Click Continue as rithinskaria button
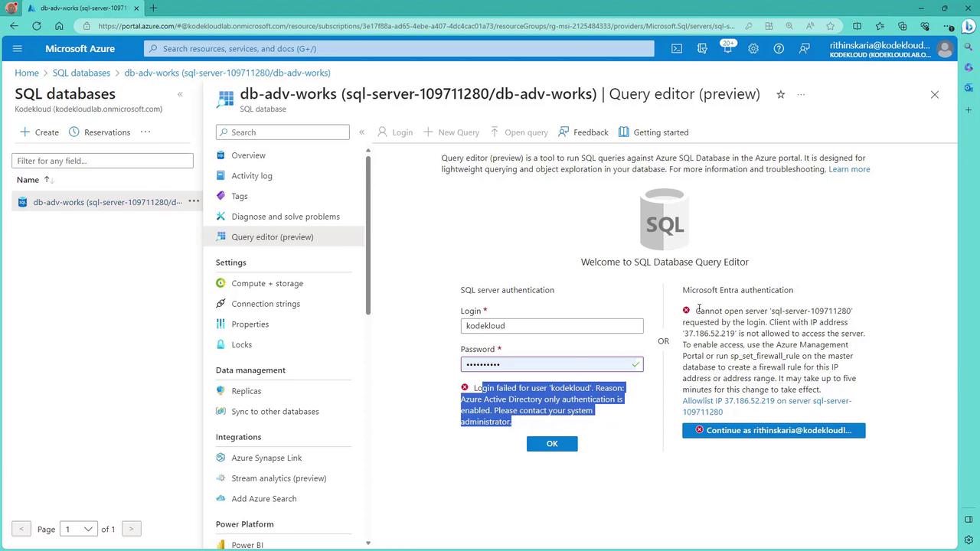Viewport: 980px width, 551px height. (x=774, y=430)
